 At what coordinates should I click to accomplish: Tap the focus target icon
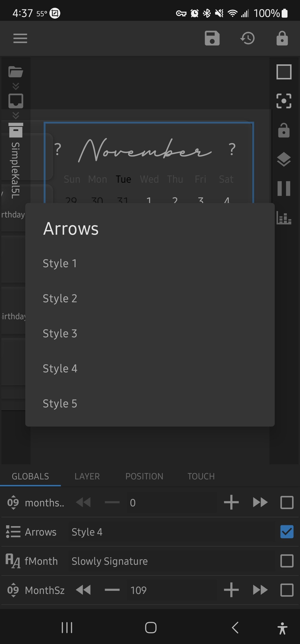click(x=284, y=101)
